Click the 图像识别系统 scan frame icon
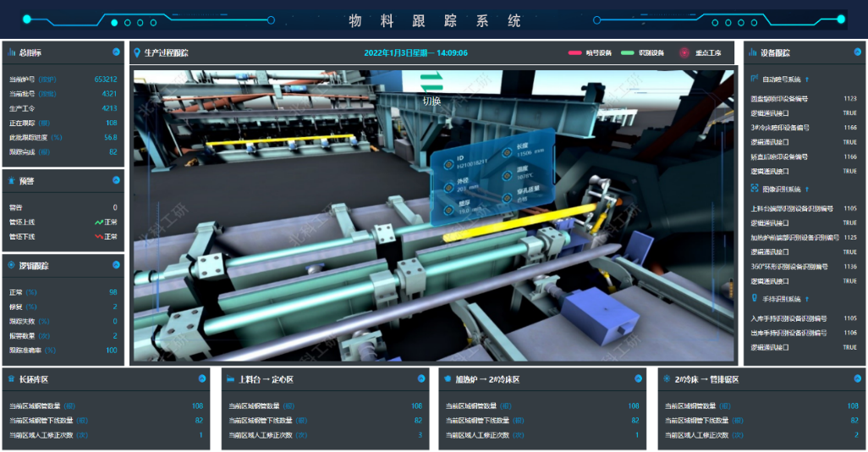This screenshot has width=868, height=452. pyautogui.click(x=755, y=189)
